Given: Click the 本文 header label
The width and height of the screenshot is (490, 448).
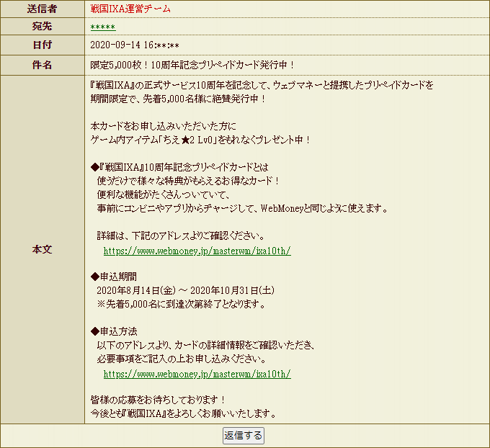Looking at the screenshot, I should (43, 249).
